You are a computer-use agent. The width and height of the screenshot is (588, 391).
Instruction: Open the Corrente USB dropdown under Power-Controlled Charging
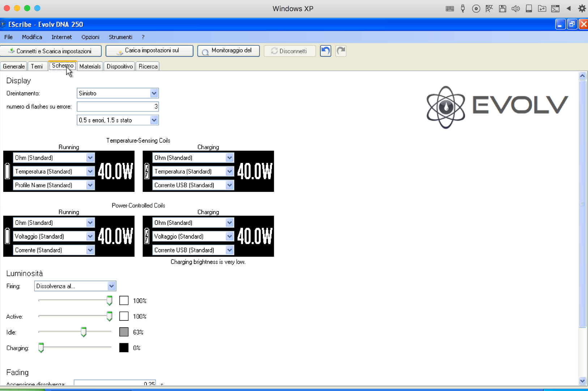tap(229, 250)
